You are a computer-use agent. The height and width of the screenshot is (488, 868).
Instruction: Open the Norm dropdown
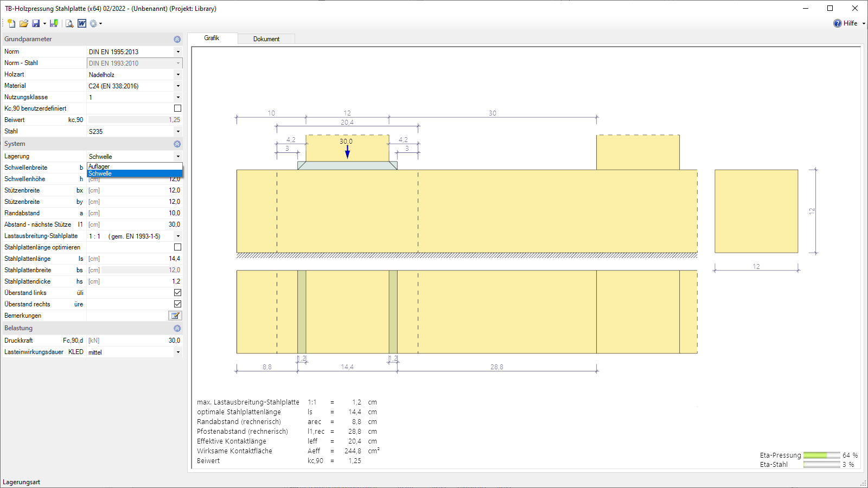pos(178,52)
